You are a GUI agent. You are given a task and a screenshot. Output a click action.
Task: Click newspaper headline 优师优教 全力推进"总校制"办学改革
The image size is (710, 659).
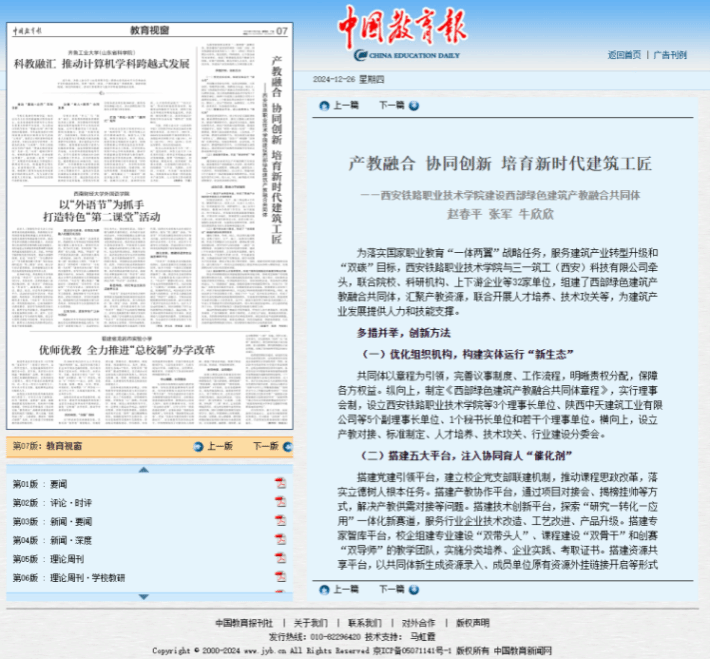127,350
